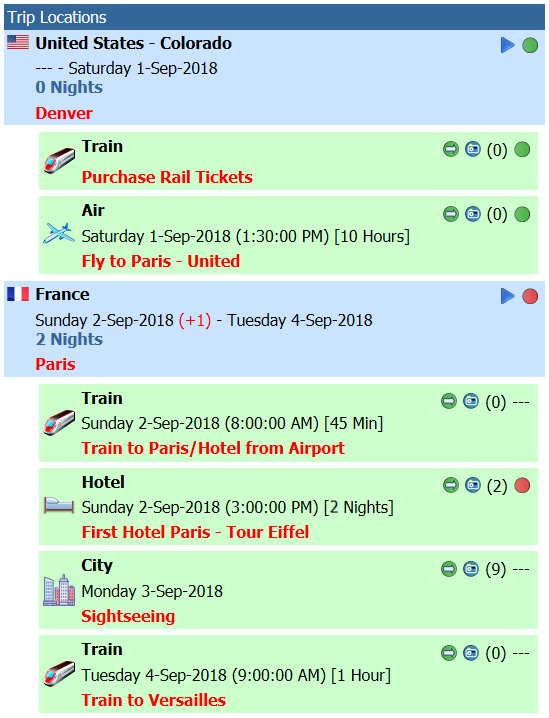This screenshot has height=718, width=549.
Task: Expand United States location with blue triangle
Action: pos(508,45)
